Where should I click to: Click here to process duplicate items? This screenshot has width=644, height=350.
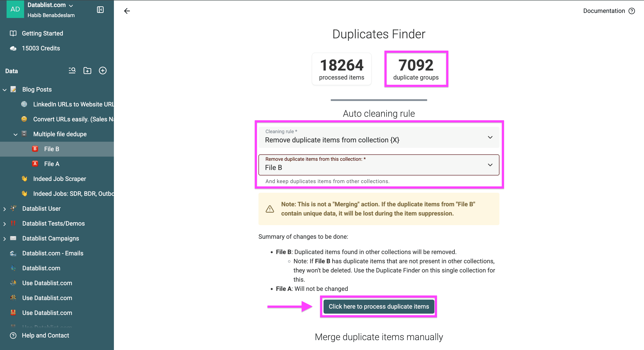click(379, 306)
